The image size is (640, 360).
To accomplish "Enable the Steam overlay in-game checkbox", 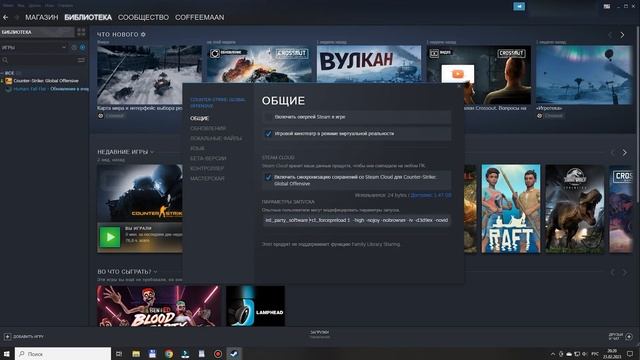I will [x=268, y=117].
